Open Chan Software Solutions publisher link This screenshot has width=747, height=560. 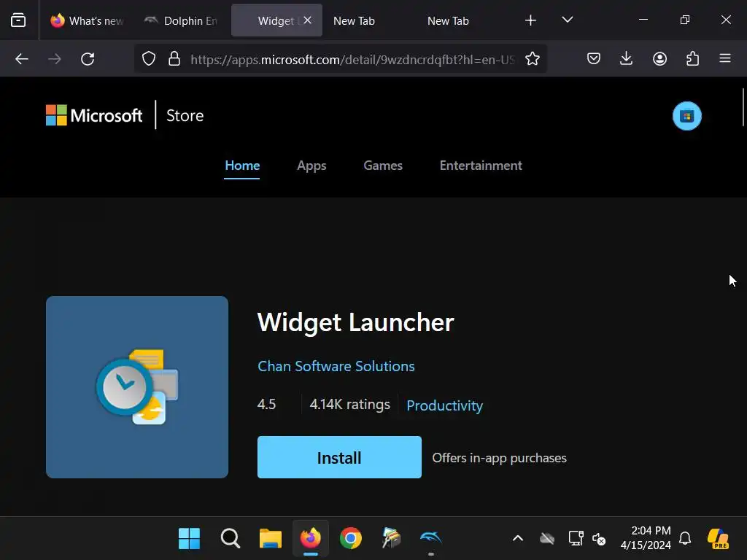pos(336,366)
